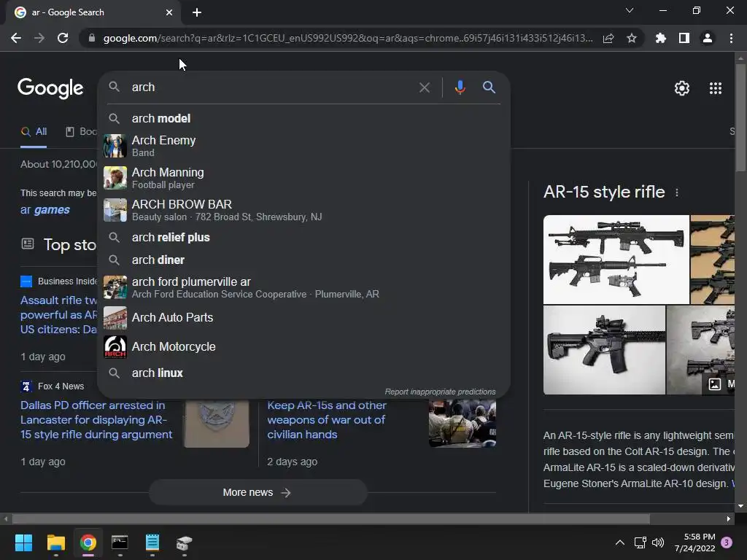
Task: Clear the search box text
Action: tap(424, 87)
